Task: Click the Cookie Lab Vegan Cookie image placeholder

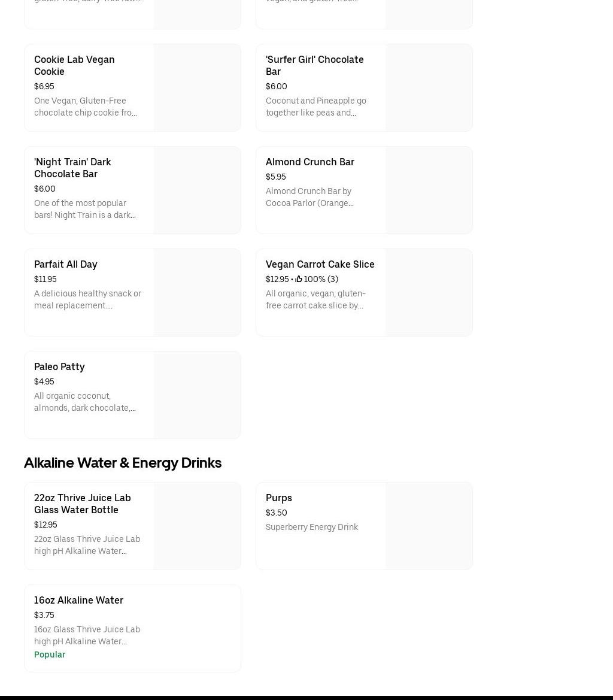Action: point(197,87)
